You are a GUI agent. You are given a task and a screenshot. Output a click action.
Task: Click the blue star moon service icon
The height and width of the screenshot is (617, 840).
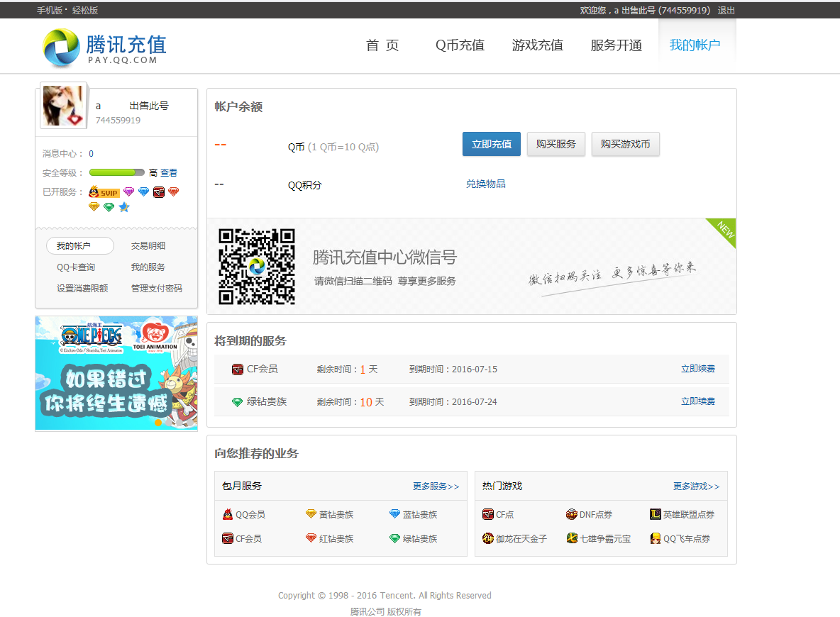tap(124, 207)
